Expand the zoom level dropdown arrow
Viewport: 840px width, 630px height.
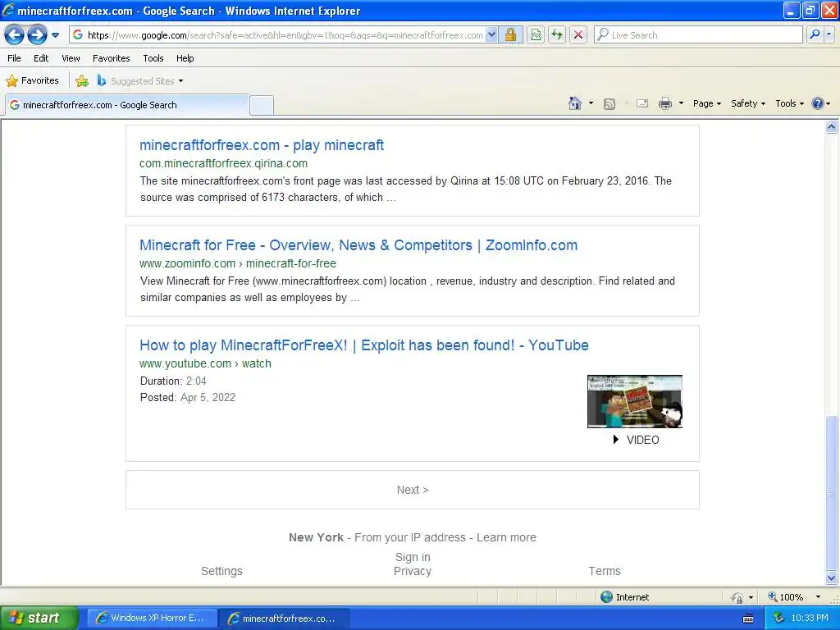pyautogui.click(x=818, y=597)
